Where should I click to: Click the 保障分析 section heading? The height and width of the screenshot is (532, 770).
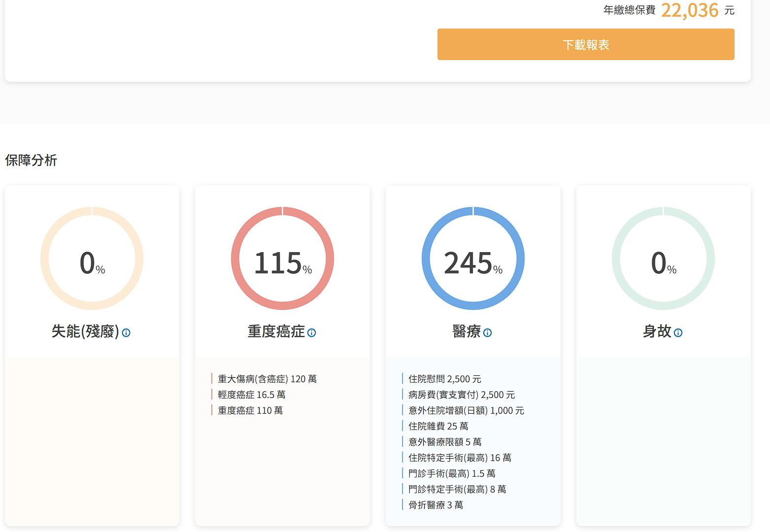31,160
